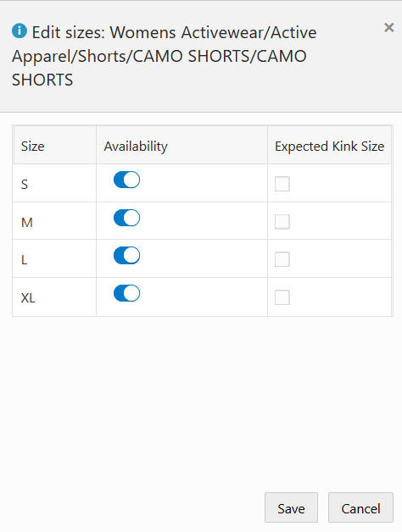Enable Expected Kink Size checkbox for XL
402x532 pixels.
tap(282, 297)
